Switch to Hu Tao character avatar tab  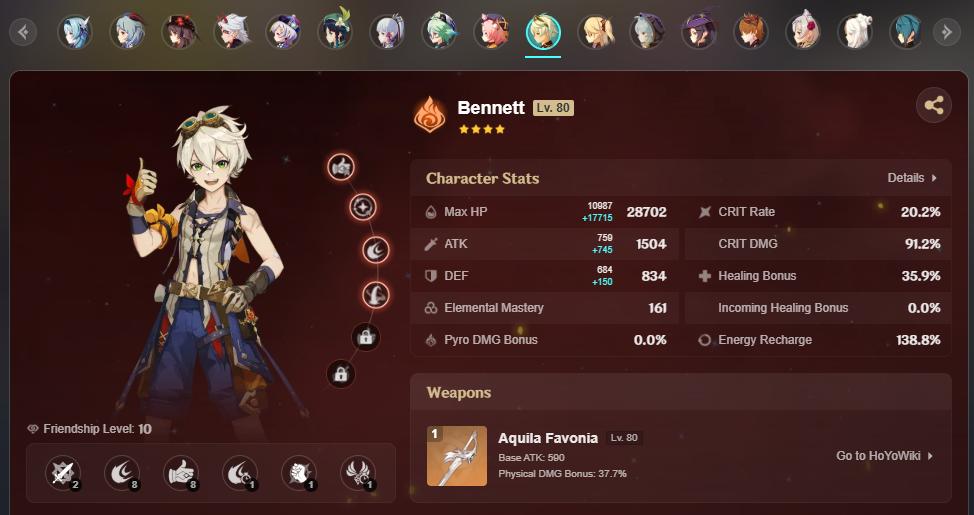180,31
